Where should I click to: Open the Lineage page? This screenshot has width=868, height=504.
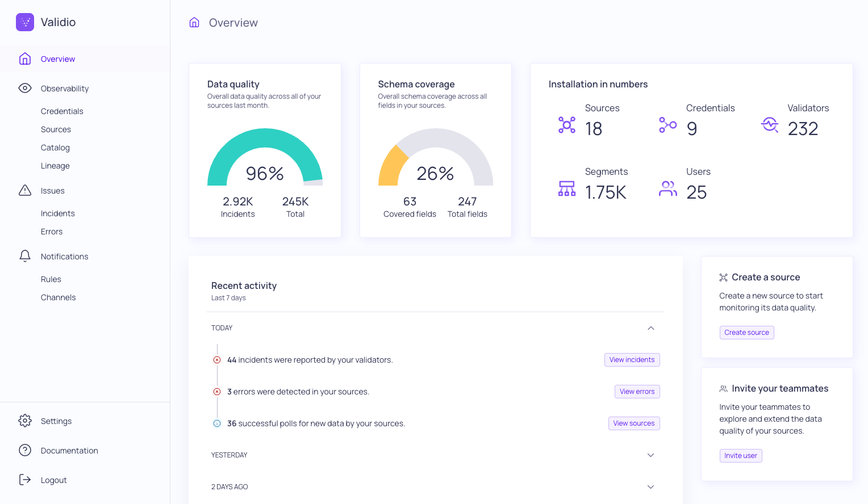pos(55,165)
